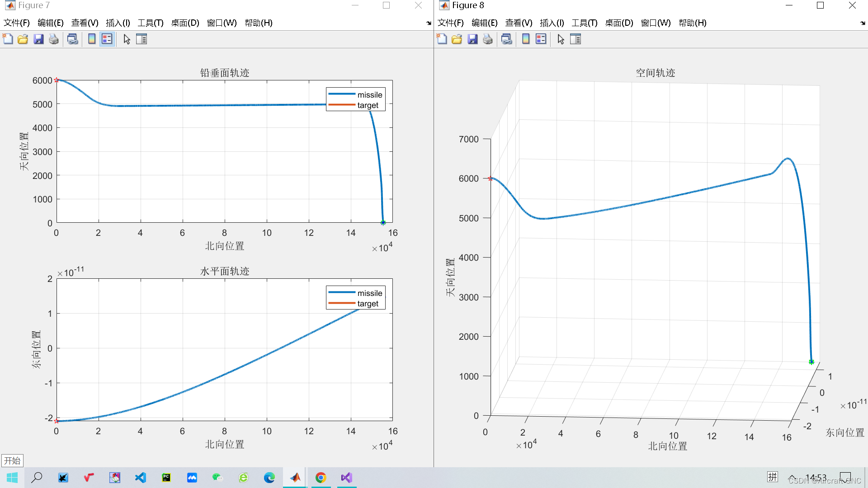This screenshot has height=488, width=868.
Task: Open file icon in Figure 7 toolbar
Action: coord(23,39)
